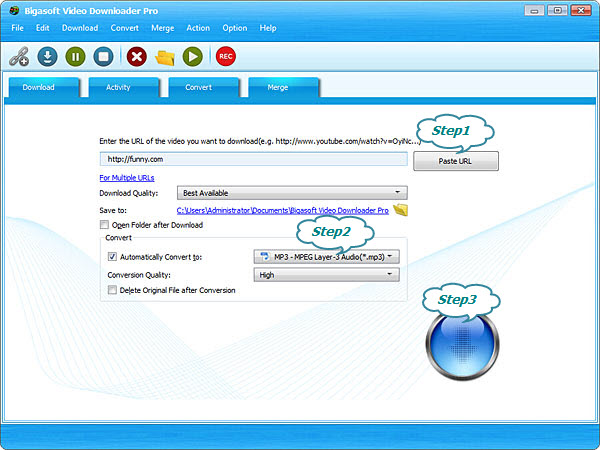Open the Conversion Quality dropdown
This screenshot has height=450, width=600.
click(326, 275)
